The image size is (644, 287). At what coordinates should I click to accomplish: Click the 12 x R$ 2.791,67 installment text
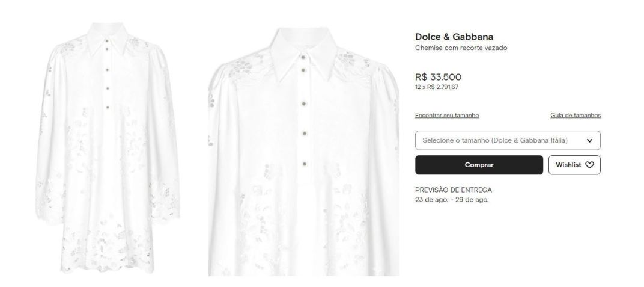(x=437, y=87)
